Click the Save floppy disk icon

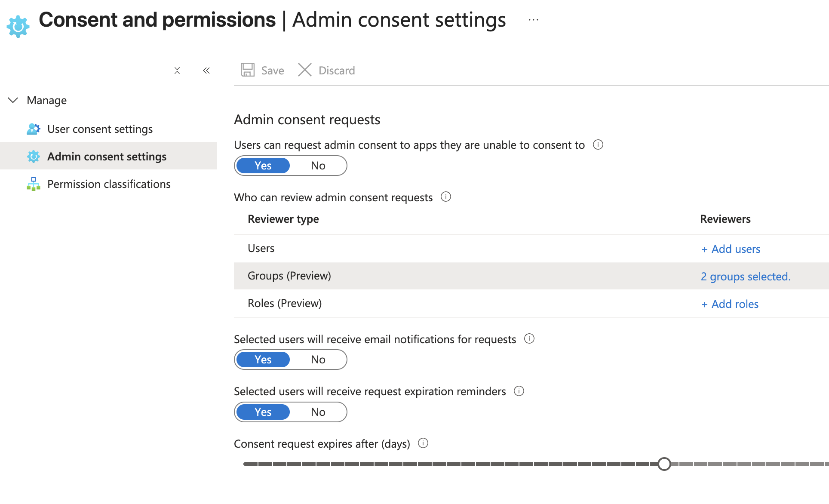[248, 70]
